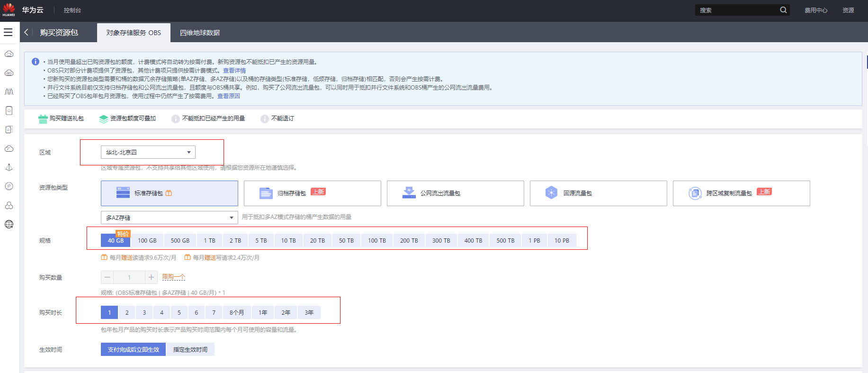Image resolution: width=868 pixels, height=373 pixels.
Task: Click the 限购一个 link
Action: (x=174, y=277)
